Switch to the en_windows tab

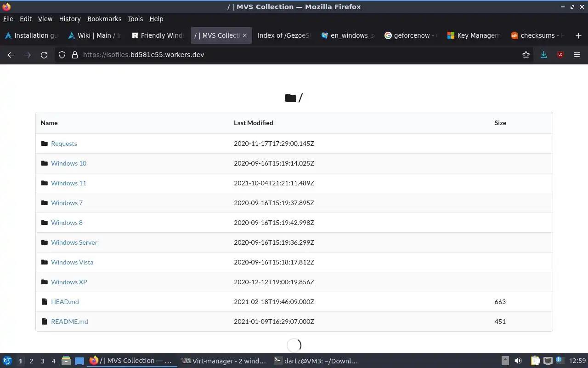[348, 35]
